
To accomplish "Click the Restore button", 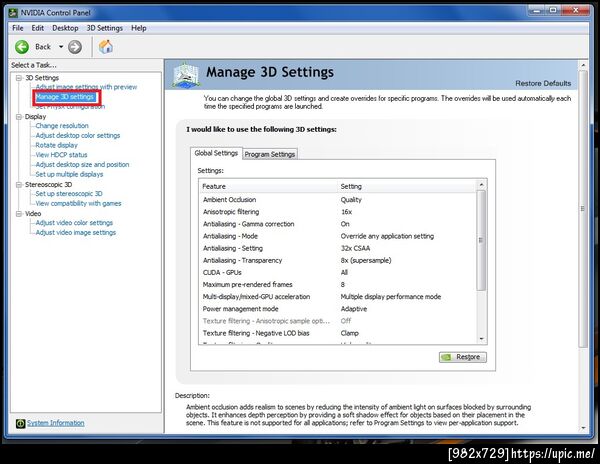I will tap(463, 357).
